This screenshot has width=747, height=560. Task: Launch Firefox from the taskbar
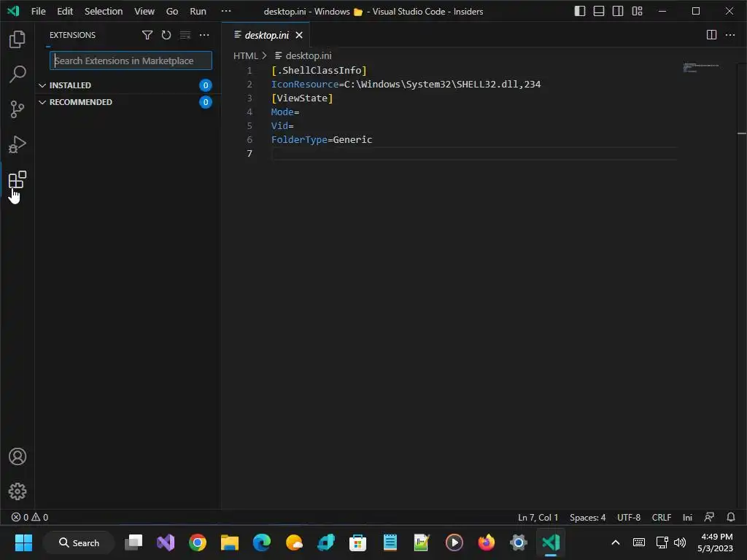[486, 542]
